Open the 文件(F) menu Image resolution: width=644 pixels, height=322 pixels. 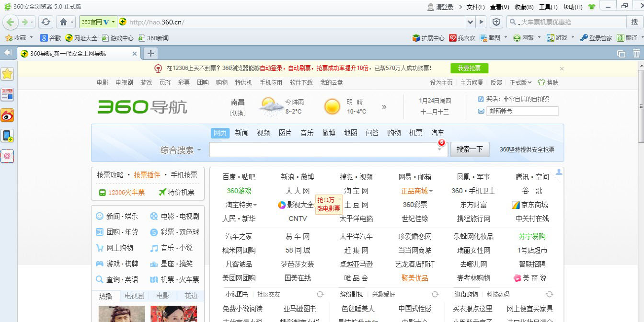(476, 7)
